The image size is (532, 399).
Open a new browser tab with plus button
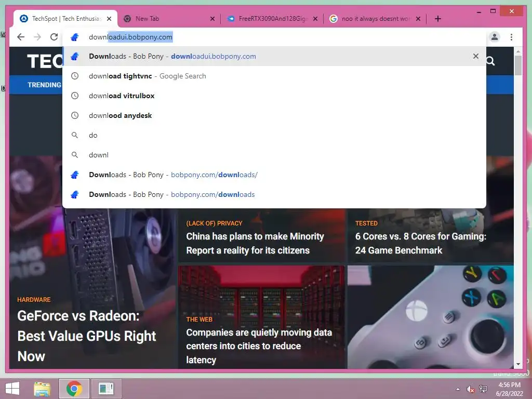click(438, 19)
